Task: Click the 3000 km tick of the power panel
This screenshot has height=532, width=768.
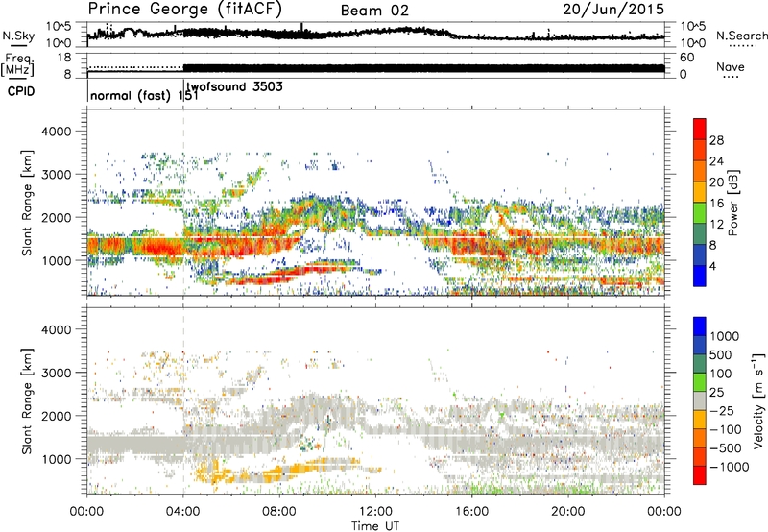Action: point(59,175)
